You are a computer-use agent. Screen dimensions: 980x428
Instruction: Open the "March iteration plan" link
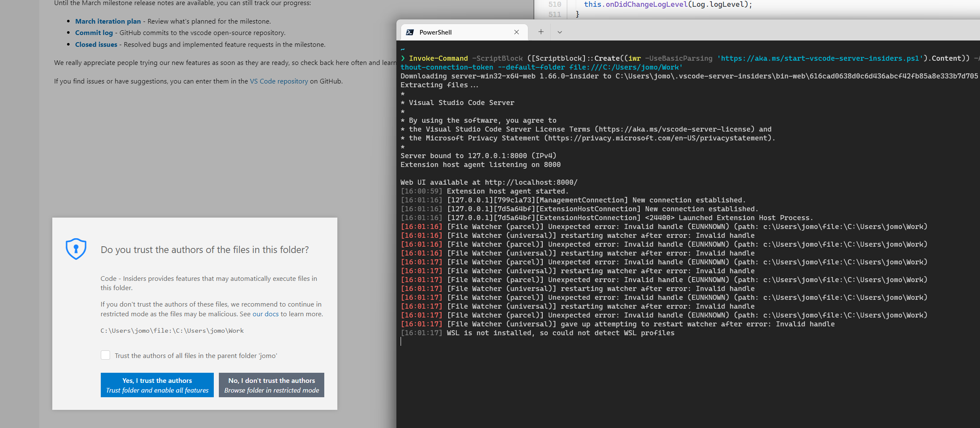click(x=108, y=21)
